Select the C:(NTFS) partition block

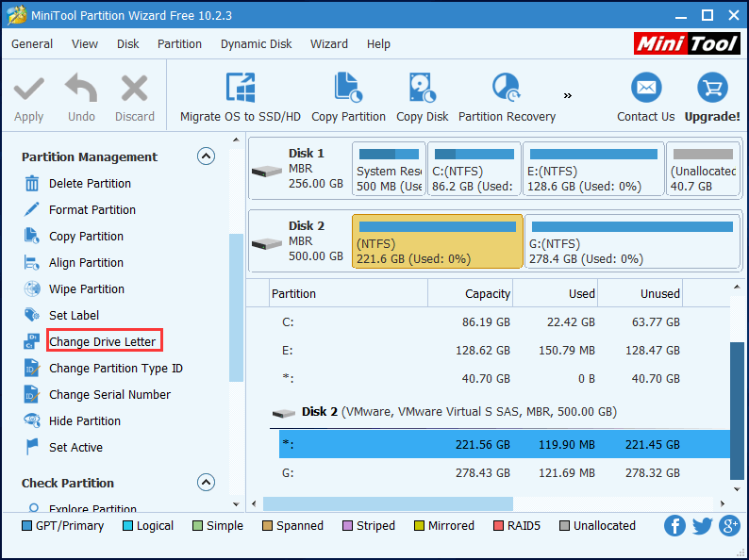click(x=474, y=169)
